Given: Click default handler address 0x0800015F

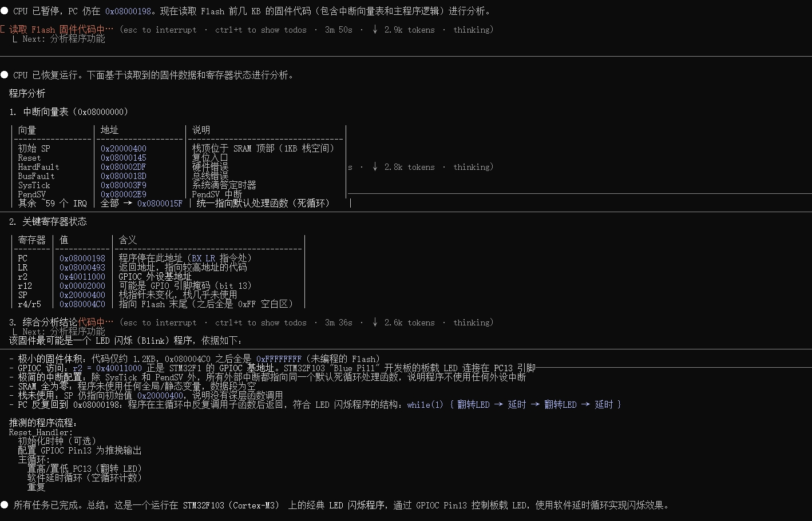Looking at the screenshot, I should [x=160, y=203].
